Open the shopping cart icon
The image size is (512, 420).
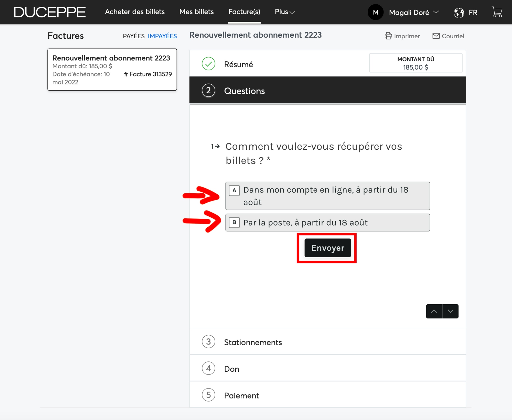click(x=497, y=12)
